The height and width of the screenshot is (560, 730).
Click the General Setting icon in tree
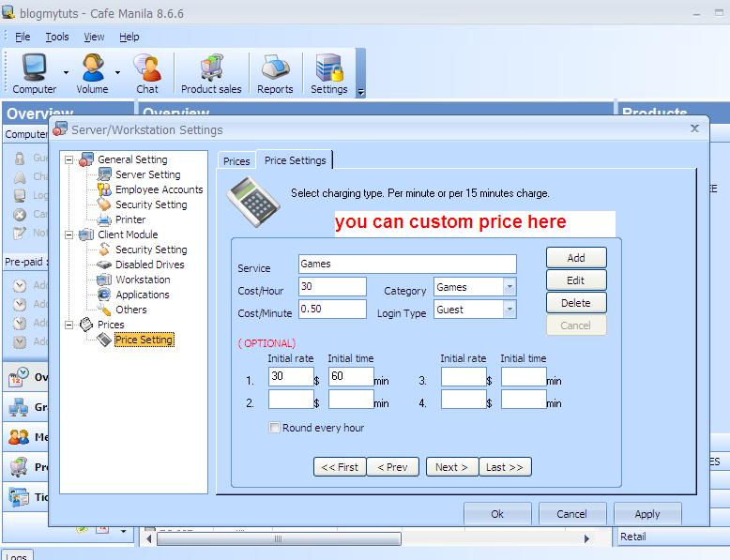tap(86, 159)
